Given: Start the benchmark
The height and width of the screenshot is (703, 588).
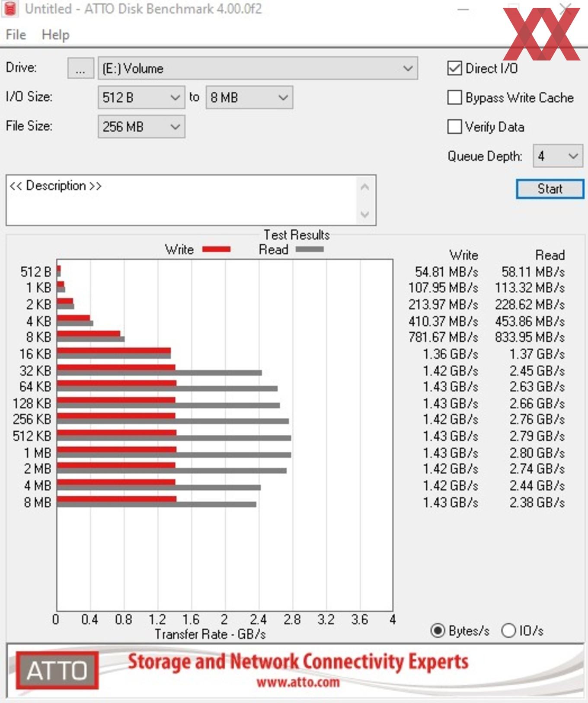Looking at the screenshot, I should pos(550,189).
